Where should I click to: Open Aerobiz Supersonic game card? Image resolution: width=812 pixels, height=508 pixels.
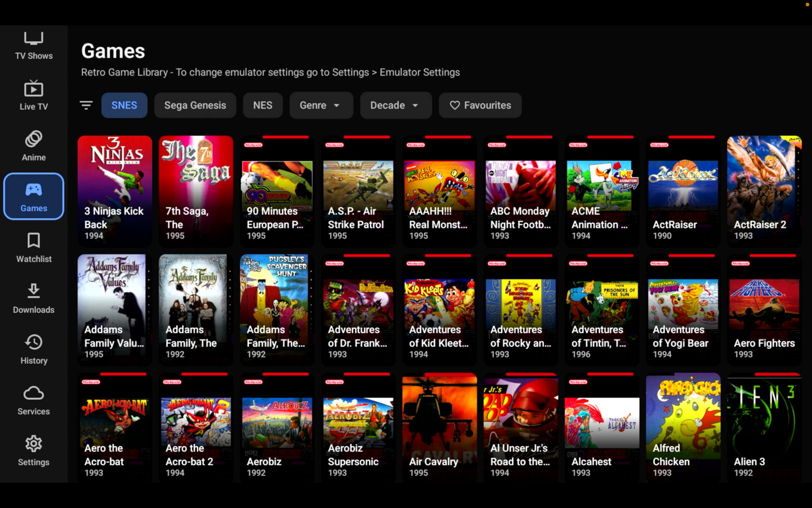point(358,428)
